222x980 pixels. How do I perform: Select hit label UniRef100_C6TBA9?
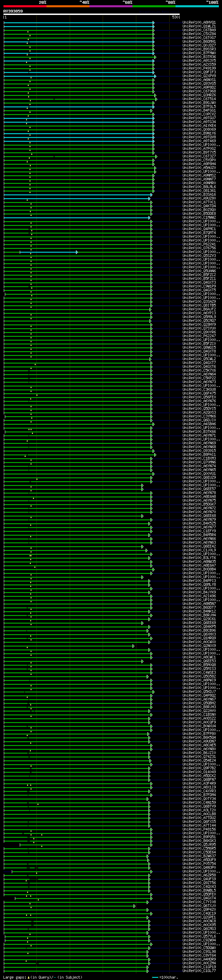coord(199,30)
